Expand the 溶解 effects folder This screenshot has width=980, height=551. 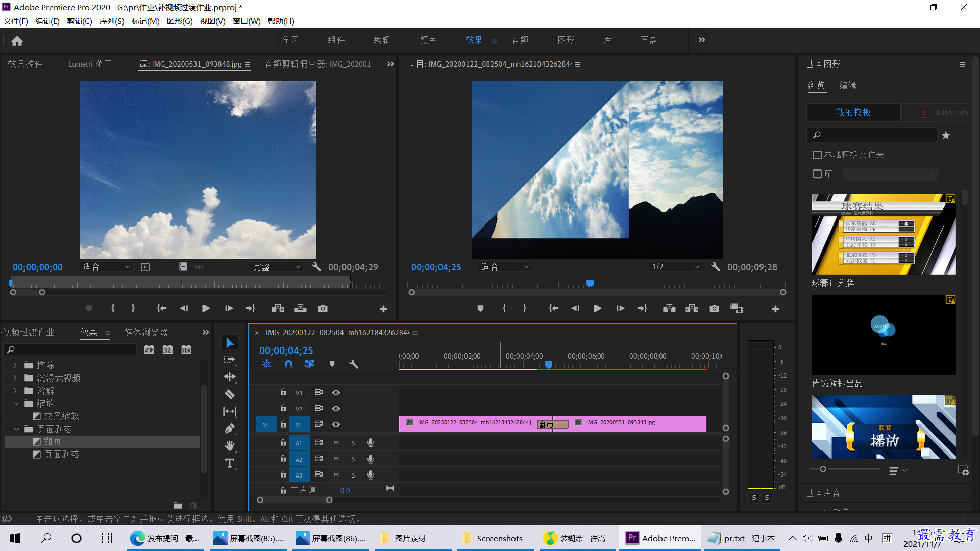point(15,391)
